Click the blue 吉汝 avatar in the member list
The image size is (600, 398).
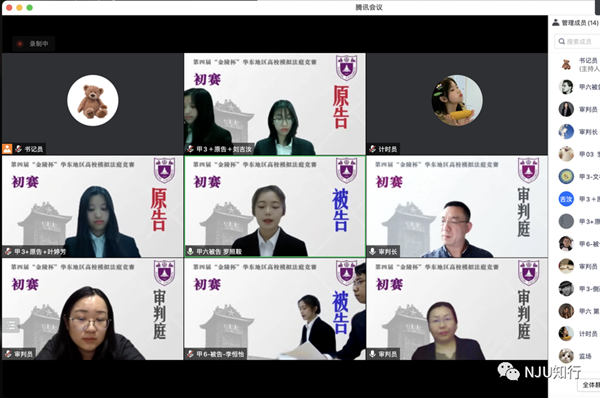pyautogui.click(x=566, y=199)
